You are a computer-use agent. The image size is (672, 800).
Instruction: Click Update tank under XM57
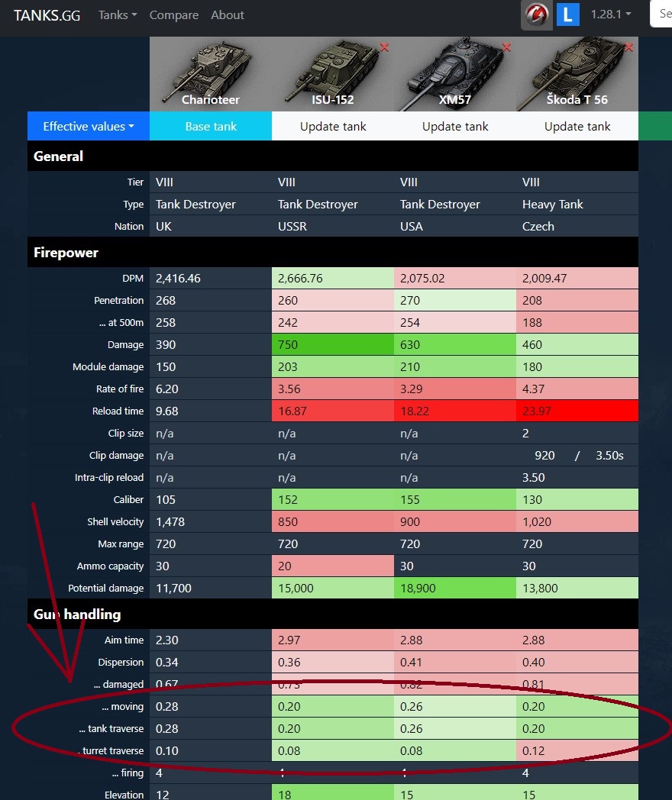(x=455, y=126)
